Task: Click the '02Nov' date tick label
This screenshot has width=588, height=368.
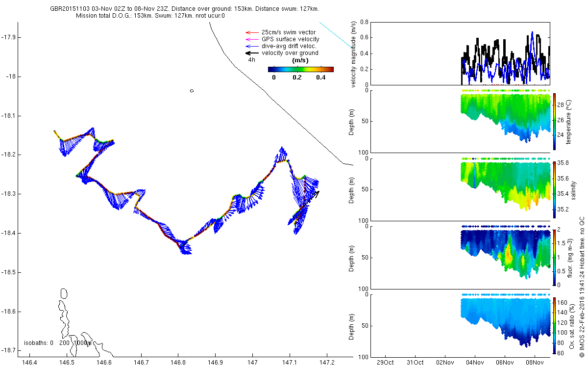Action: tap(445, 363)
